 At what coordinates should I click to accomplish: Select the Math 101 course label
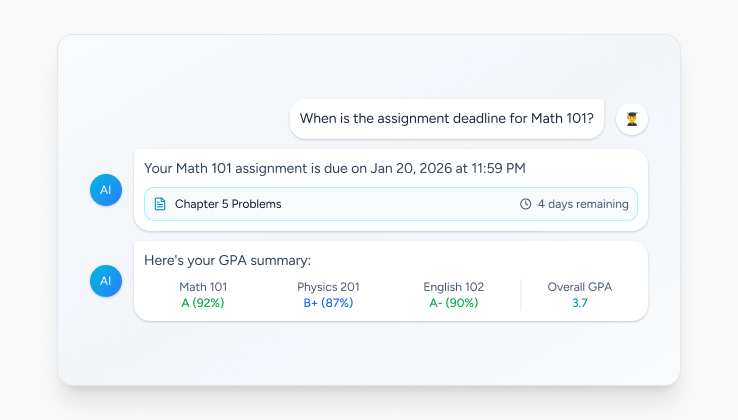pyautogui.click(x=203, y=287)
